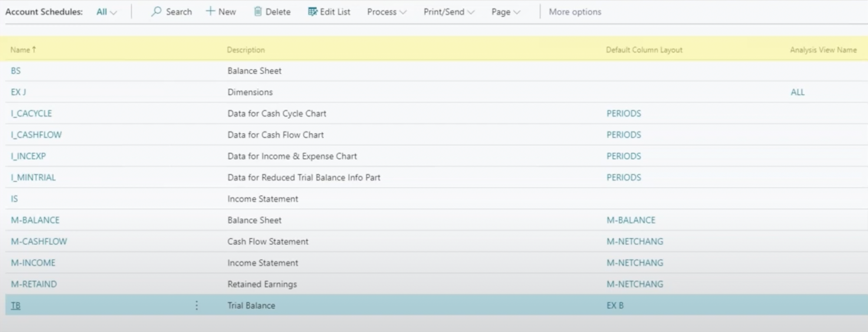Viewport: 868px width, 332px height.
Task: Select Trial Balance description cell
Action: point(251,306)
